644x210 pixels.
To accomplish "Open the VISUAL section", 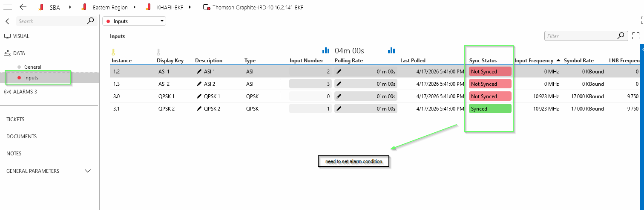I will (21, 36).
